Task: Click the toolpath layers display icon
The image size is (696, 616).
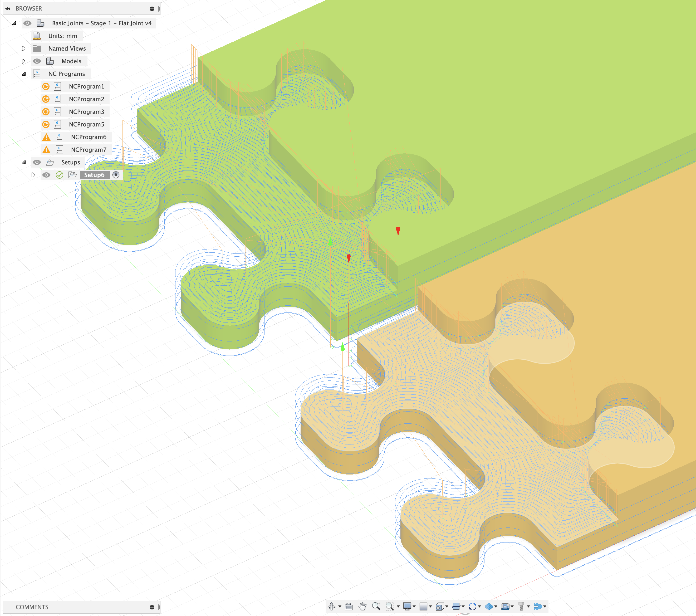Action: [456, 607]
